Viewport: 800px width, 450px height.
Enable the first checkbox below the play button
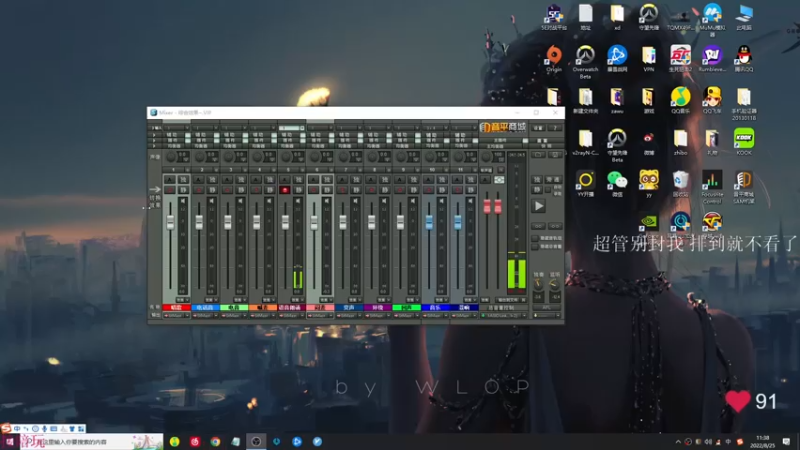click(535, 238)
